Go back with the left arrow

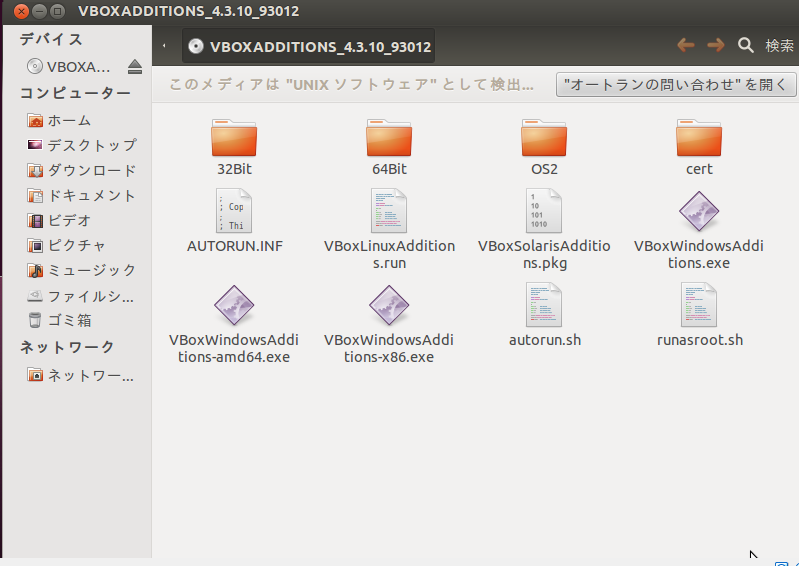(685, 45)
